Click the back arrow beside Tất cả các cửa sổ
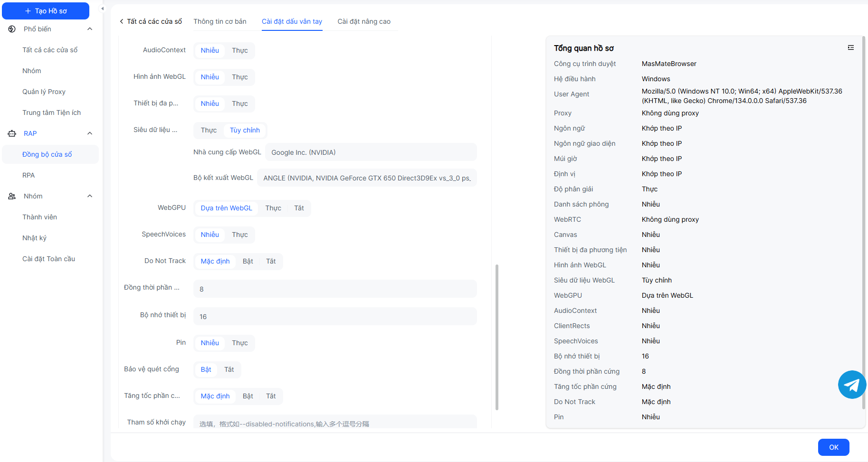The image size is (868, 462). 122,21
